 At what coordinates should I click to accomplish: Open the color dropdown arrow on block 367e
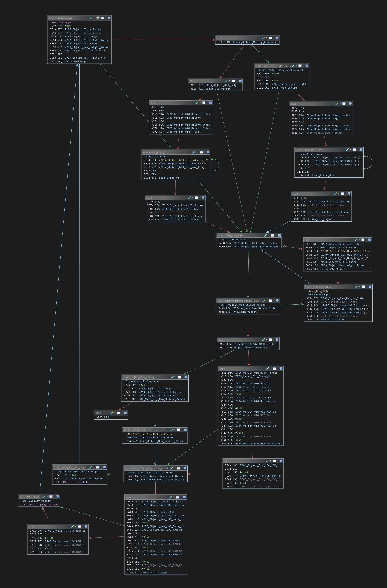[x=193, y=197]
